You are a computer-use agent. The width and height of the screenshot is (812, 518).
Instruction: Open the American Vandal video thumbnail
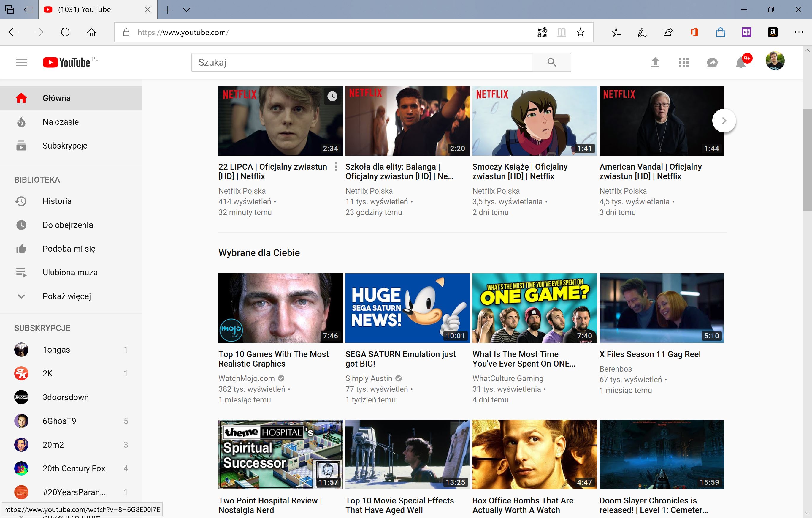(662, 121)
